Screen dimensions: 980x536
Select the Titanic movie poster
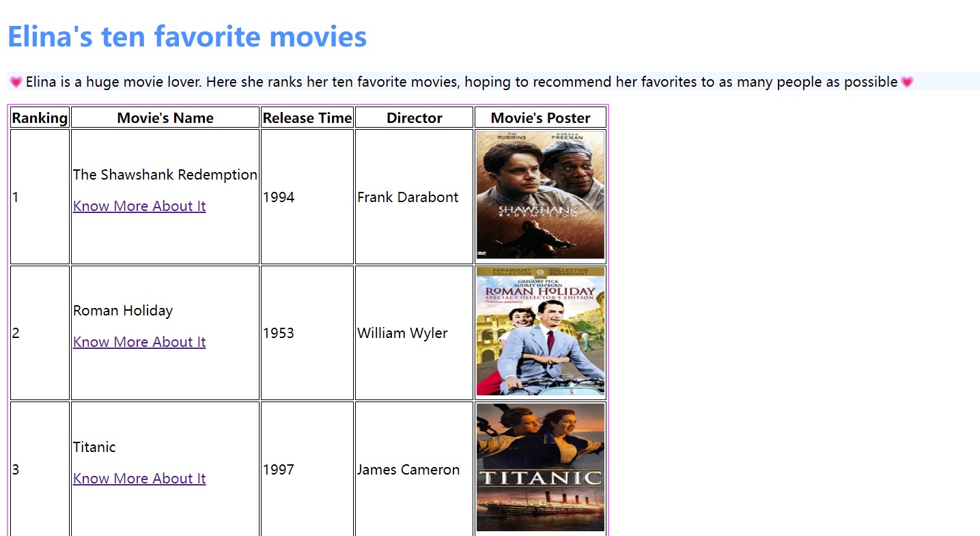click(540, 468)
